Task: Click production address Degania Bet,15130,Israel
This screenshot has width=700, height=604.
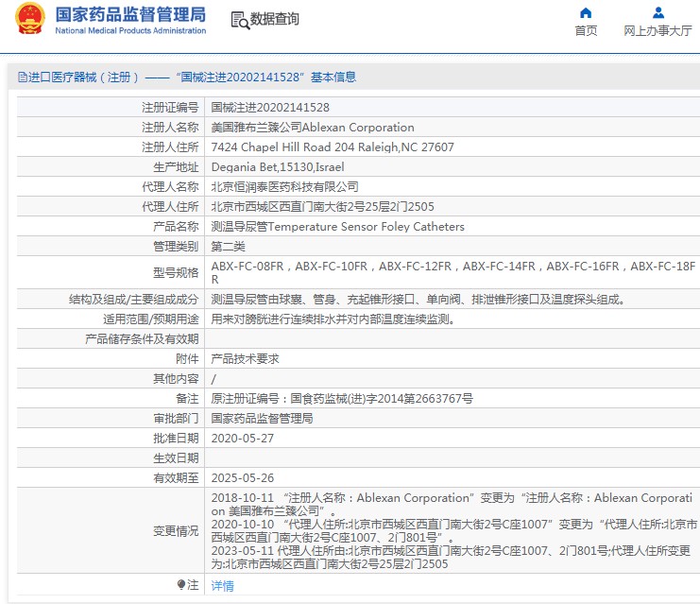Action: coord(277,167)
